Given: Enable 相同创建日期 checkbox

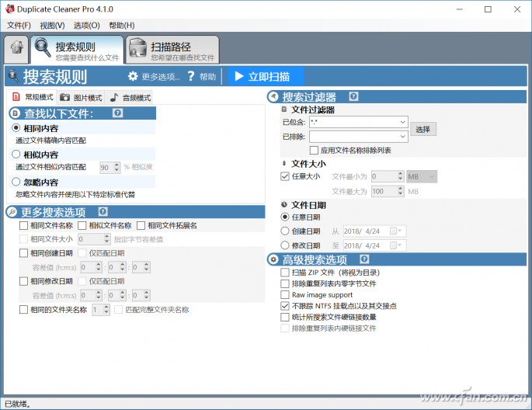Looking at the screenshot, I should coord(23,253).
